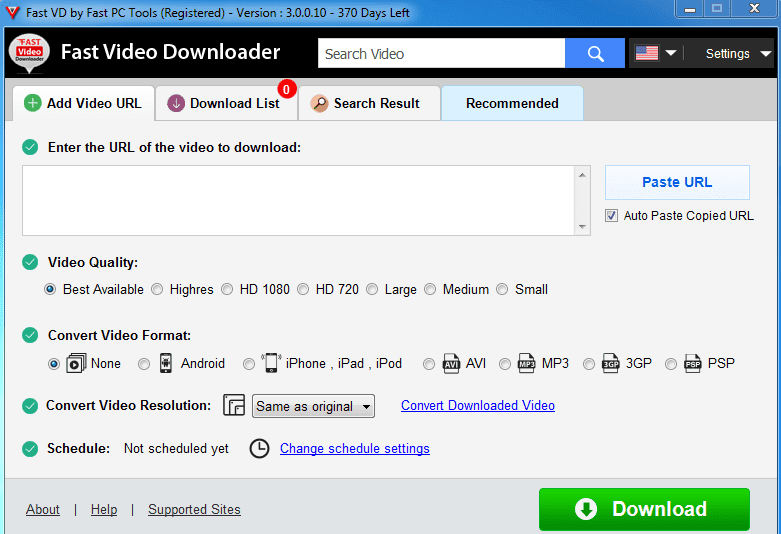Click the iPhone device format icon
The height and width of the screenshot is (534, 781).
(x=271, y=363)
